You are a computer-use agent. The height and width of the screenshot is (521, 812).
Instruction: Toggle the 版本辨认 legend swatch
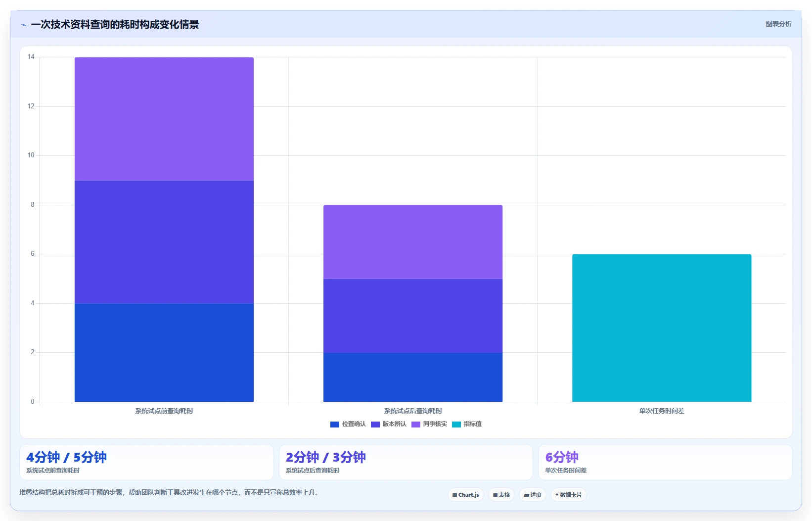(375, 424)
